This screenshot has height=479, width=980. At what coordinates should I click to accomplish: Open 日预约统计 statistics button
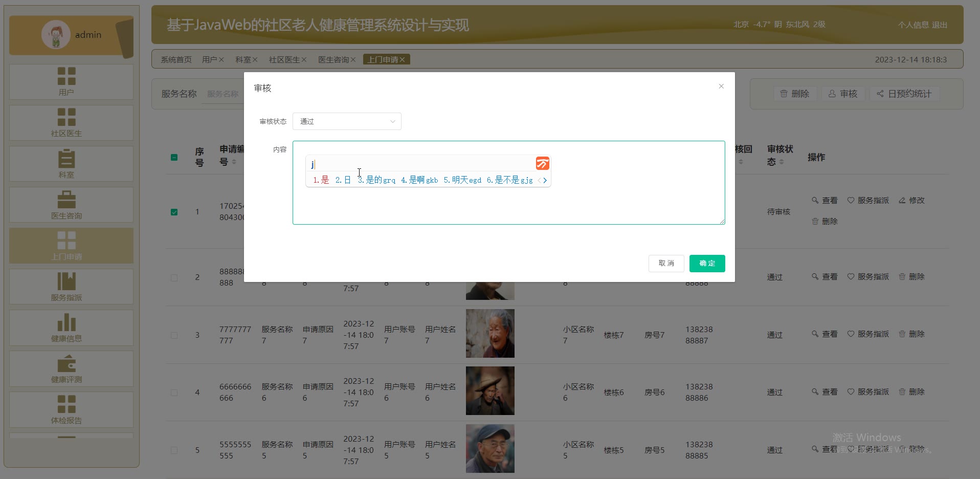pos(904,94)
